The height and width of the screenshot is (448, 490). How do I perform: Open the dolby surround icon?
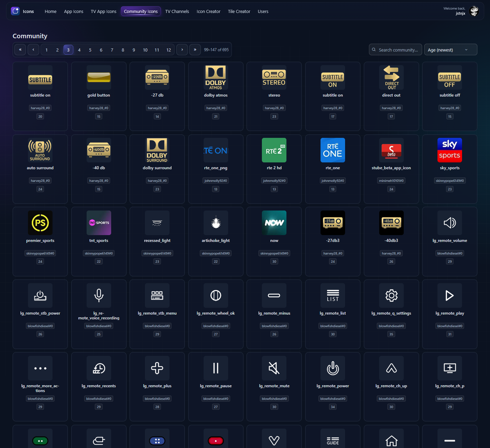(x=157, y=150)
